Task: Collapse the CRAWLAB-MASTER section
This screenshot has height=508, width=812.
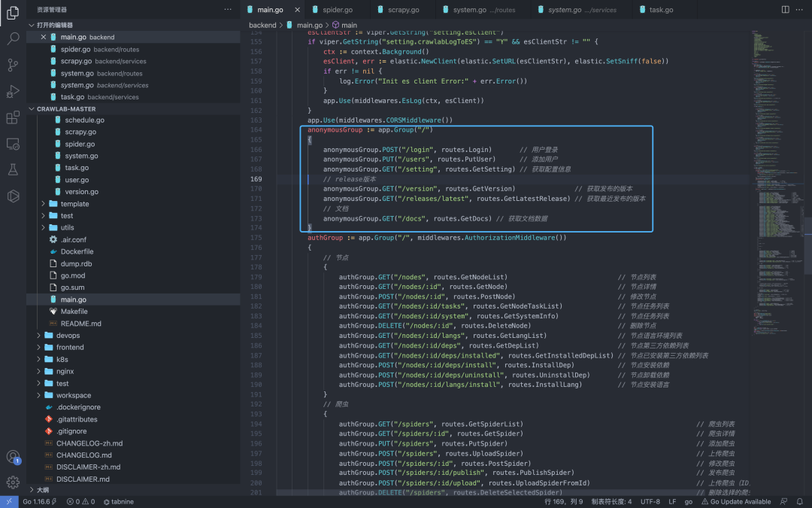Action: [66, 109]
